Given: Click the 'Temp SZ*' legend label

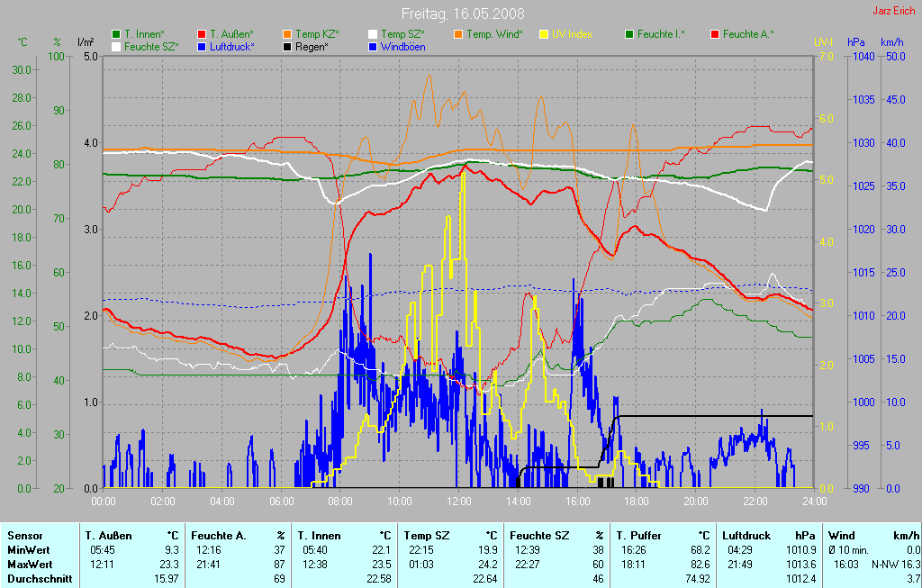Looking at the screenshot, I should pos(402,35).
